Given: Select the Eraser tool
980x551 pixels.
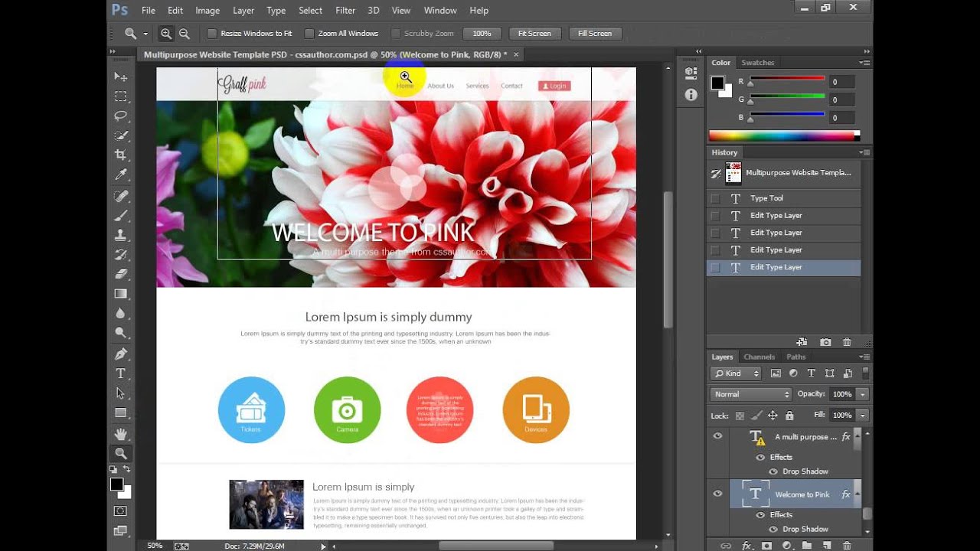Looking at the screenshot, I should [x=121, y=273].
